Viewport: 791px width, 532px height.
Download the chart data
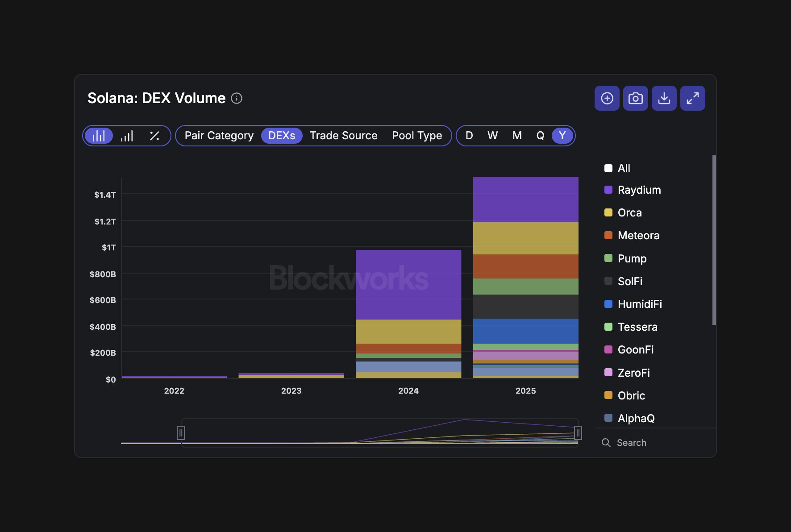(664, 98)
